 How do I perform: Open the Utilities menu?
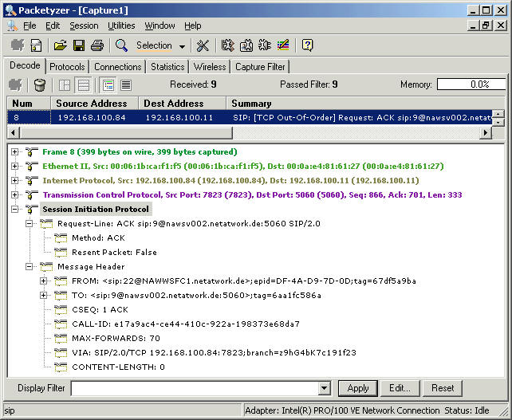click(x=121, y=26)
